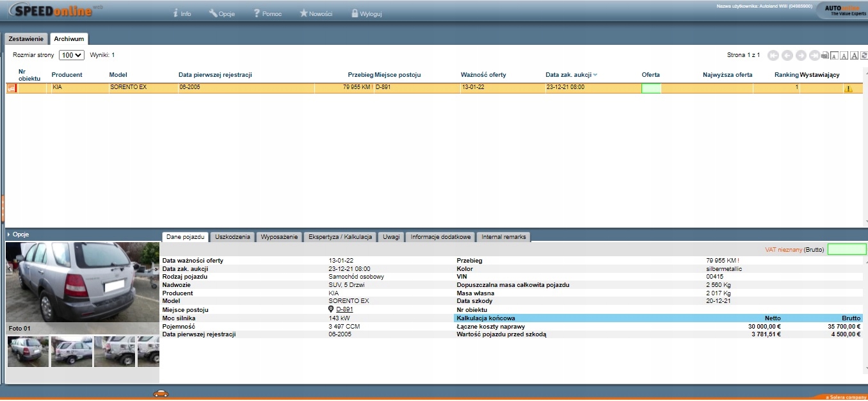The image size is (868, 401).
Task: Open the Uszkodzenia tab
Action: tap(232, 237)
